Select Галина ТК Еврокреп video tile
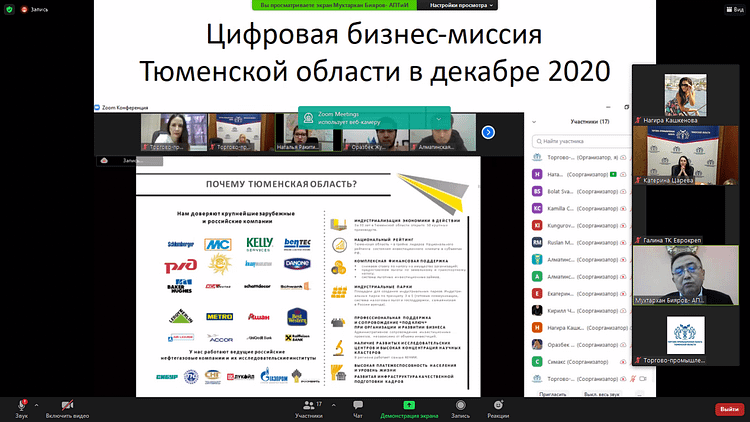Viewport: 750px width, 422px height. point(685,215)
